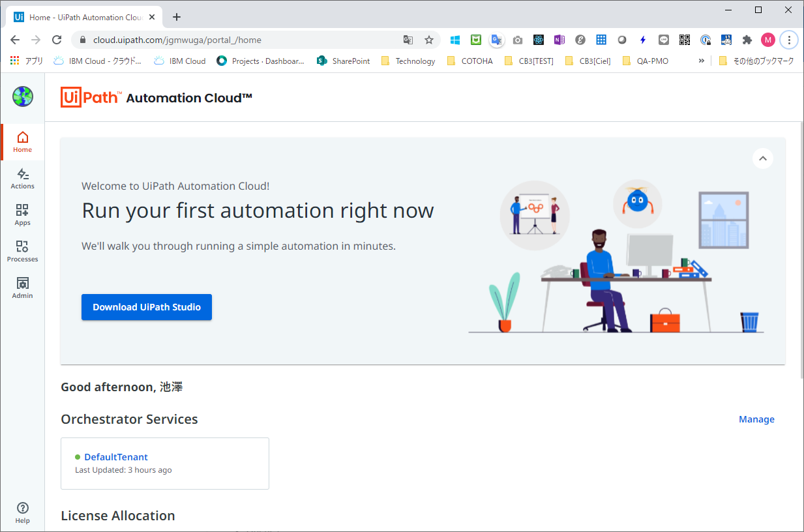The image size is (804, 532).
Task: Open the DefaultTenant service link
Action: point(116,457)
